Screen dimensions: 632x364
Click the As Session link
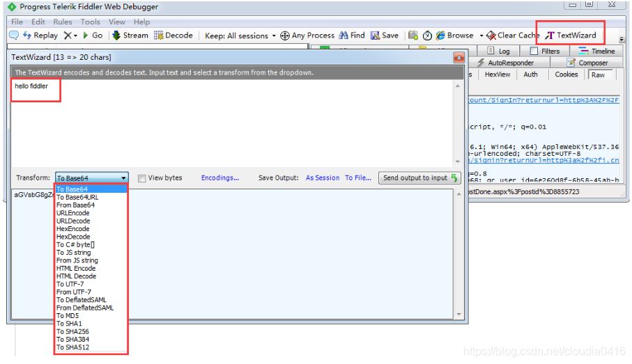point(323,178)
